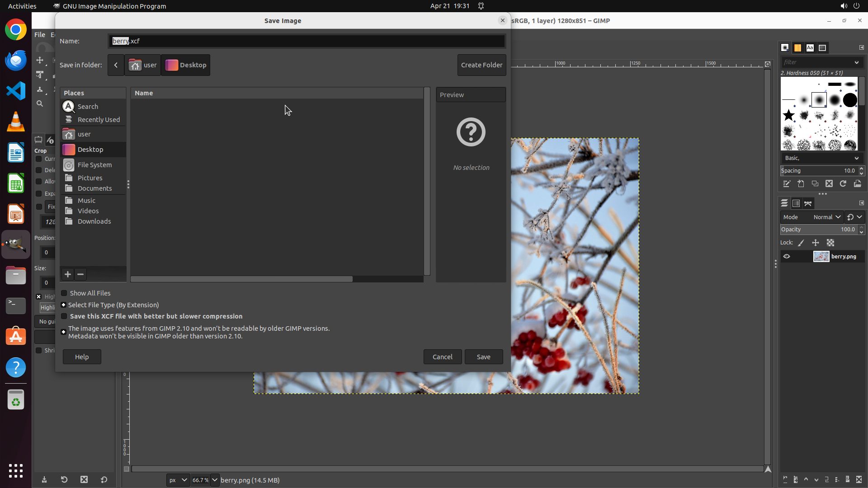Click the lock position and size icon
The height and width of the screenshot is (488, 868).
816,243
